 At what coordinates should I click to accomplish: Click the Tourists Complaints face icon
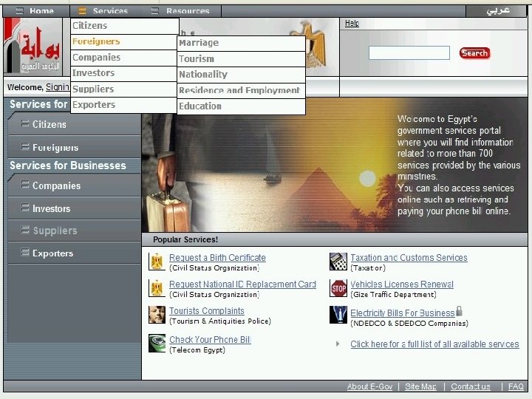coord(157,315)
